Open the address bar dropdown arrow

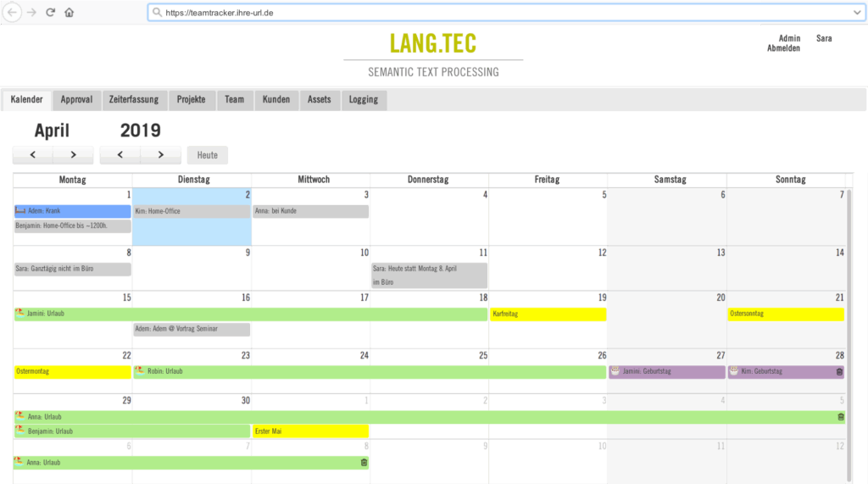click(856, 13)
